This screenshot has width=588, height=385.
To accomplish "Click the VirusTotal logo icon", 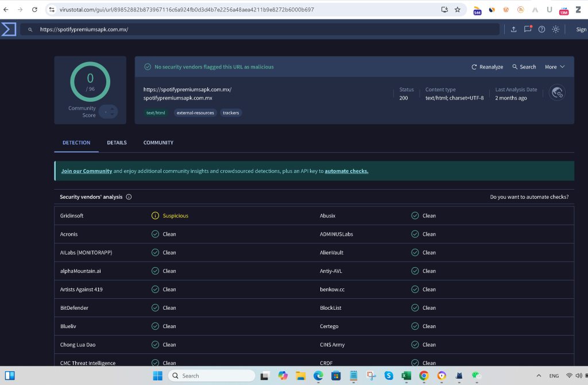I will pyautogui.click(x=9, y=29).
